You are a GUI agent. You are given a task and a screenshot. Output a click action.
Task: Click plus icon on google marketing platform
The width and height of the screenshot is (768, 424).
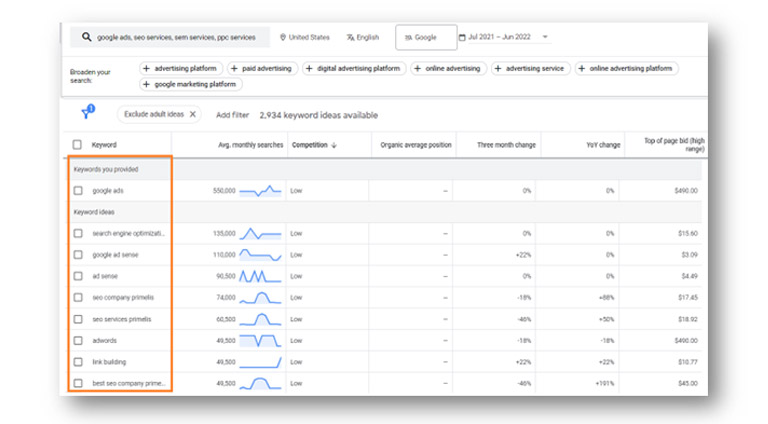pyautogui.click(x=146, y=84)
